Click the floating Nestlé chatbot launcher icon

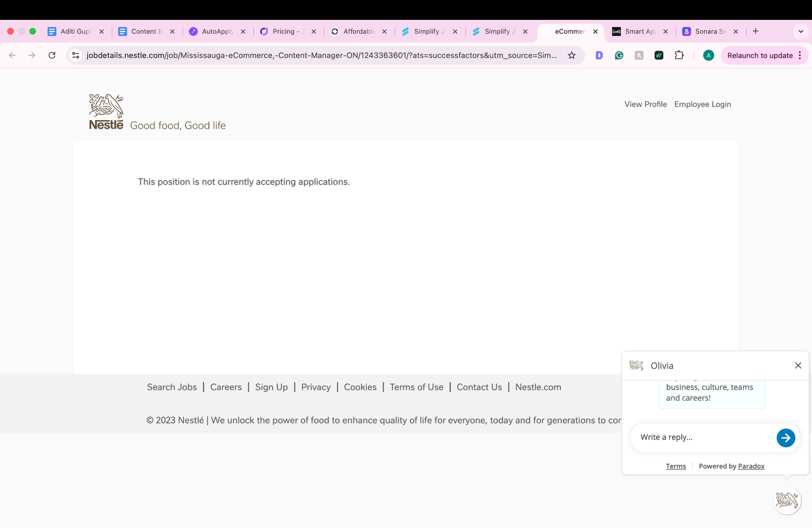click(x=787, y=500)
